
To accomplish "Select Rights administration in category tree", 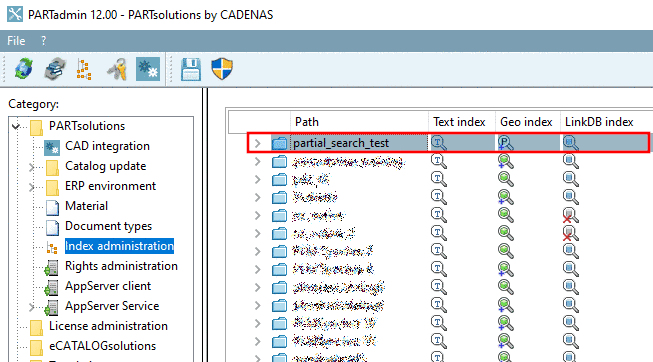I will tap(121, 266).
